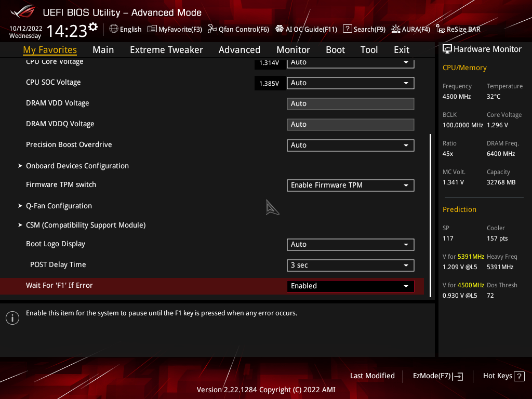Click the Hardware Monitor screen icon
This screenshot has width=532, height=399.
[447, 49]
